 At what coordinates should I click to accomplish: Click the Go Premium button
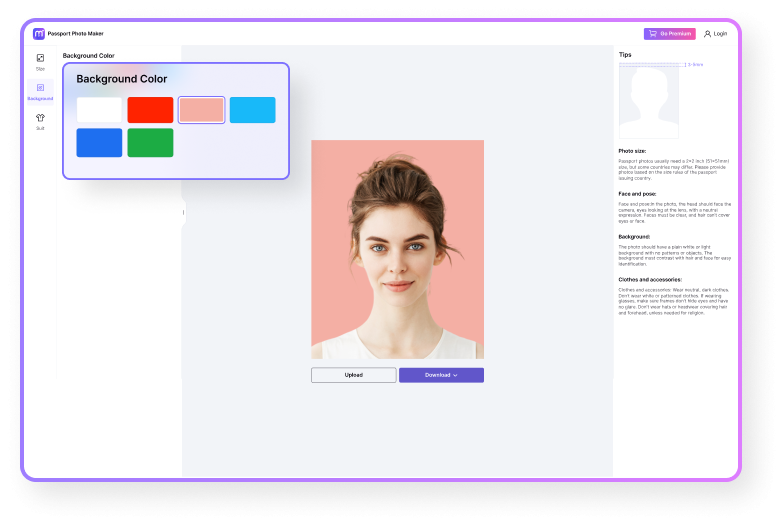pyautogui.click(x=670, y=33)
